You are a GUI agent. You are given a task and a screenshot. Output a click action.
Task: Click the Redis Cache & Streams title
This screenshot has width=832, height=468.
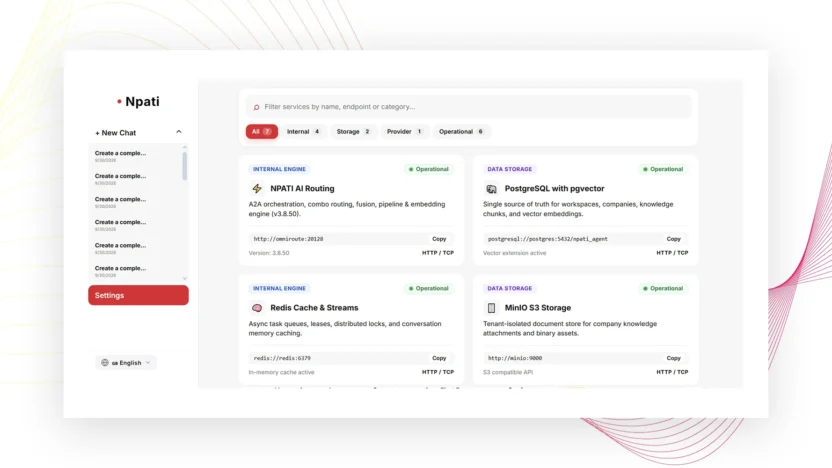click(314, 308)
